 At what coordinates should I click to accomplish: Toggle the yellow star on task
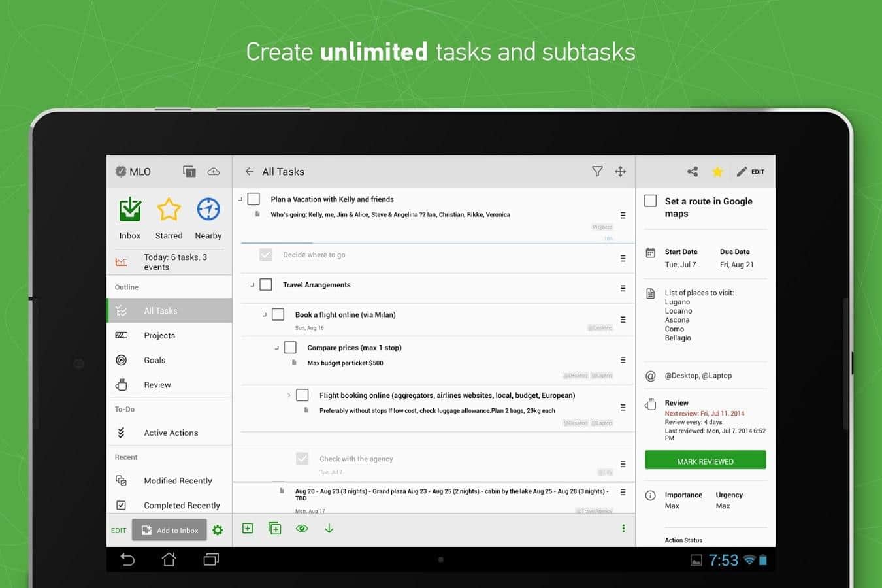coord(717,172)
